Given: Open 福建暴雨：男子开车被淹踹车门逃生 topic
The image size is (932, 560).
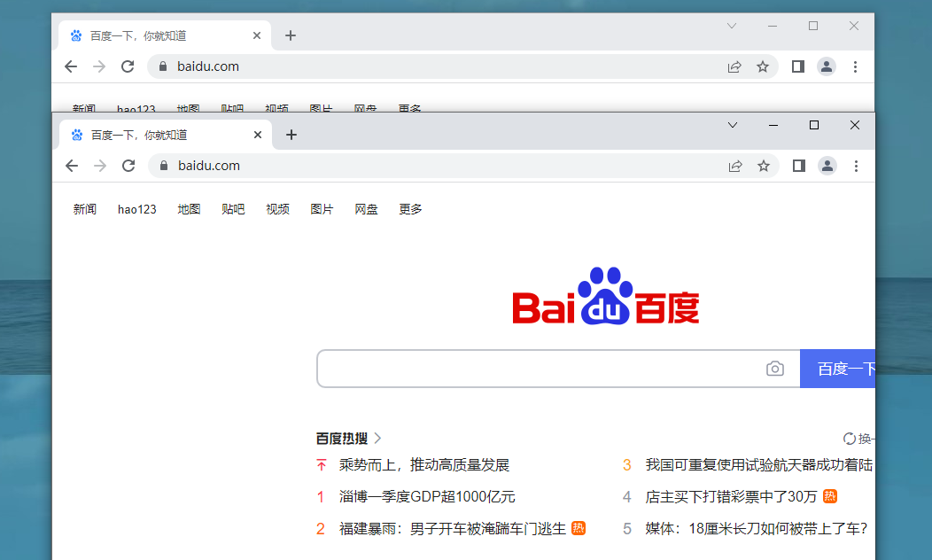Looking at the screenshot, I should (453, 528).
